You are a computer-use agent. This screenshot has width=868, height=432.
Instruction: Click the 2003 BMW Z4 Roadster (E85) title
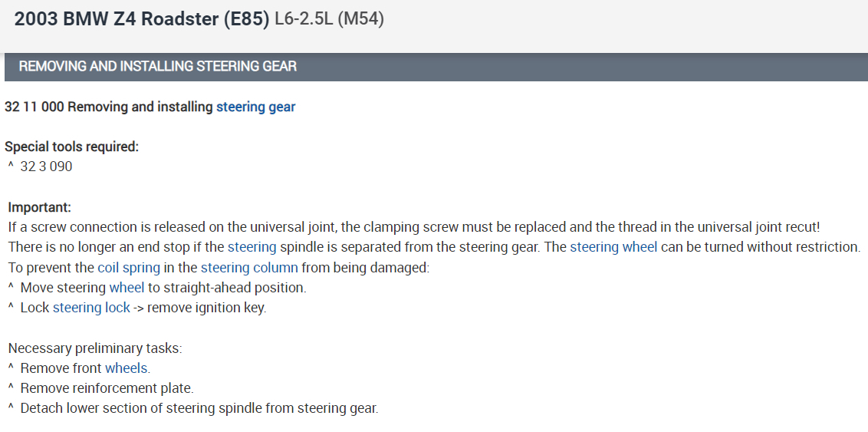tap(142, 19)
